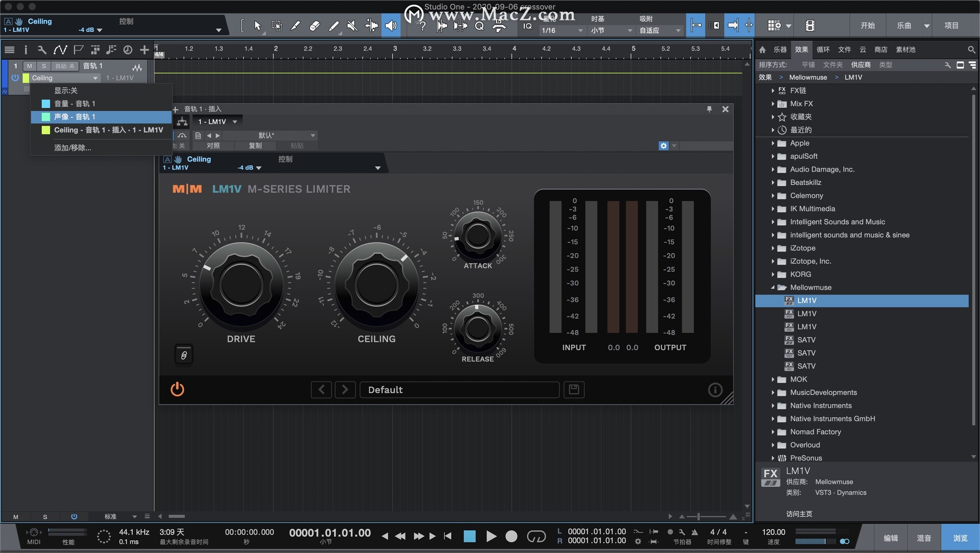The height and width of the screenshot is (553, 980).
Task: Open the LM1V plugin info icon
Action: click(715, 390)
